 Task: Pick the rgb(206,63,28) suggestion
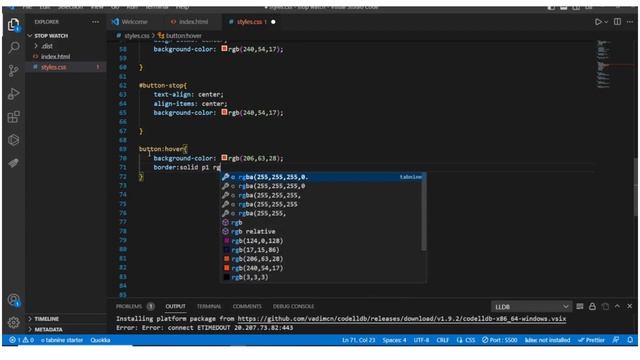coord(322,259)
